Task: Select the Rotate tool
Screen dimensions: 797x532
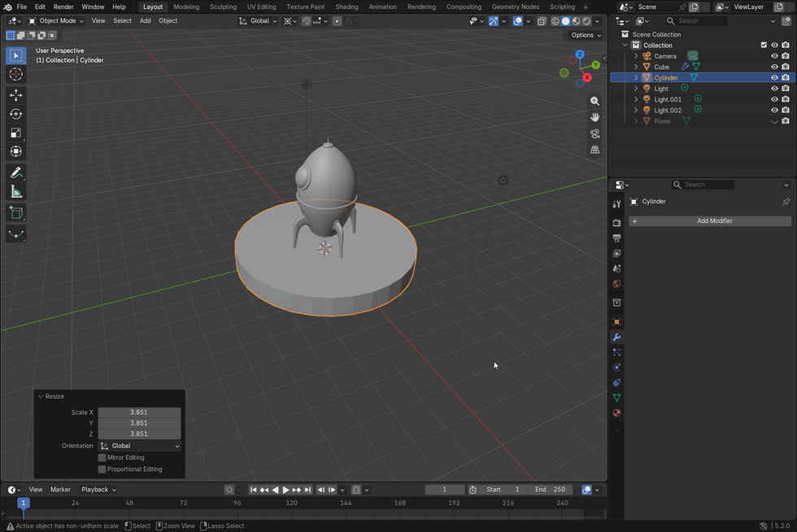Action: [15, 114]
